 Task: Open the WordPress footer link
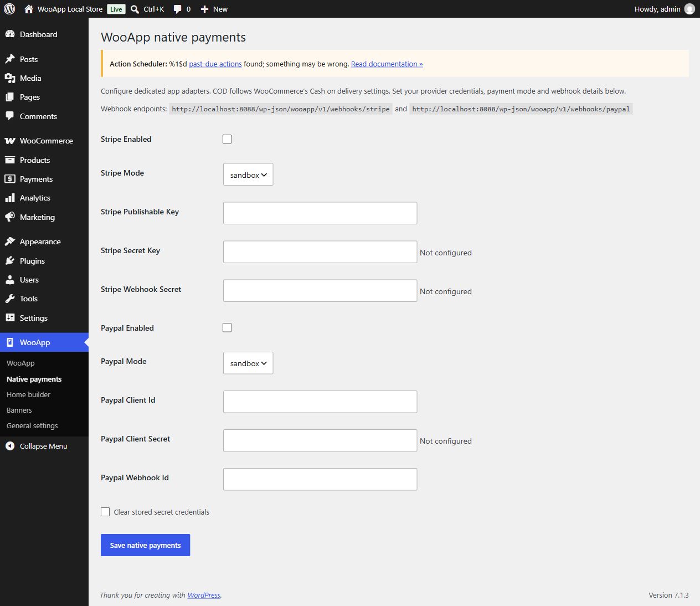[204, 595]
